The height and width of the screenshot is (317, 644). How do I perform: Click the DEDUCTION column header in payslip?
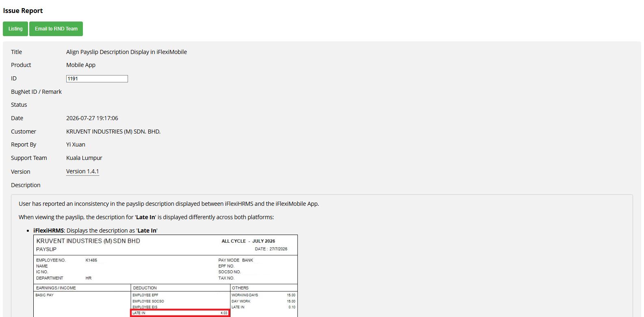(x=145, y=288)
